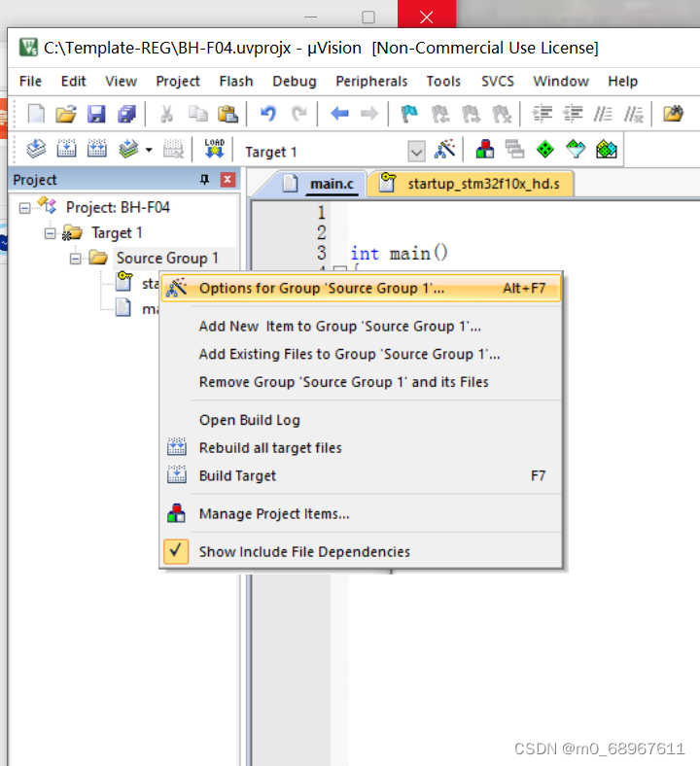Select the Project: BH-F04 label in tree

click(118, 208)
